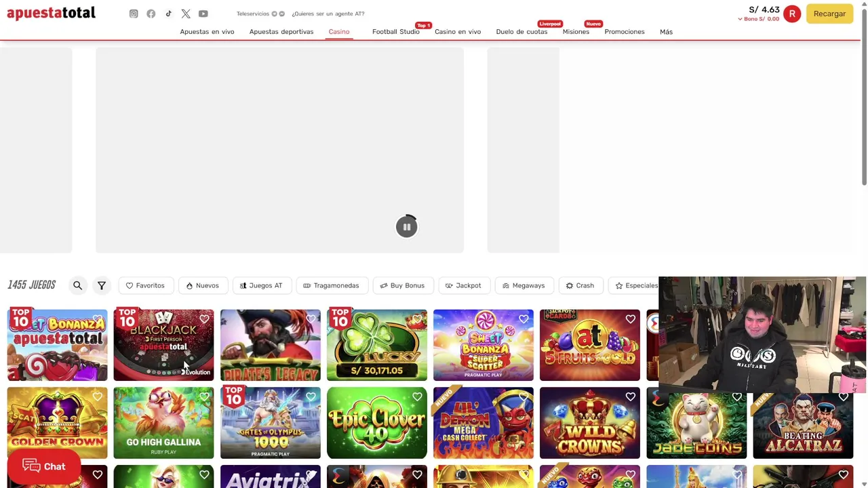
Task: Toggle the heart on Go High Gallina
Action: point(204,397)
